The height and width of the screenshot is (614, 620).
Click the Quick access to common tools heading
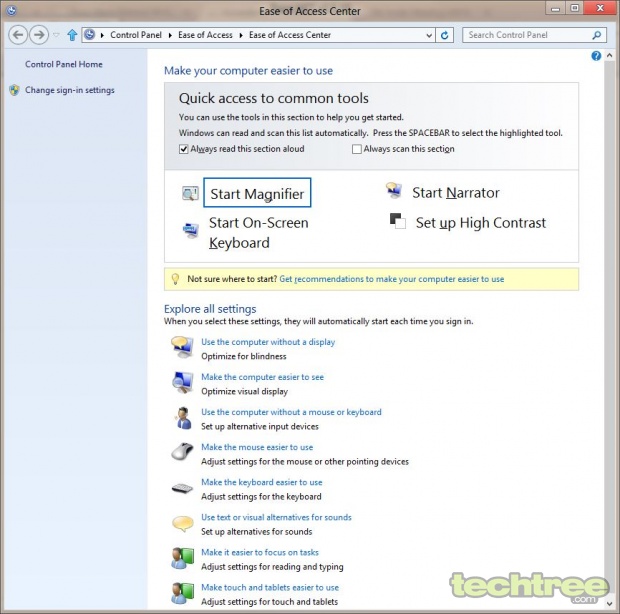coord(274,98)
